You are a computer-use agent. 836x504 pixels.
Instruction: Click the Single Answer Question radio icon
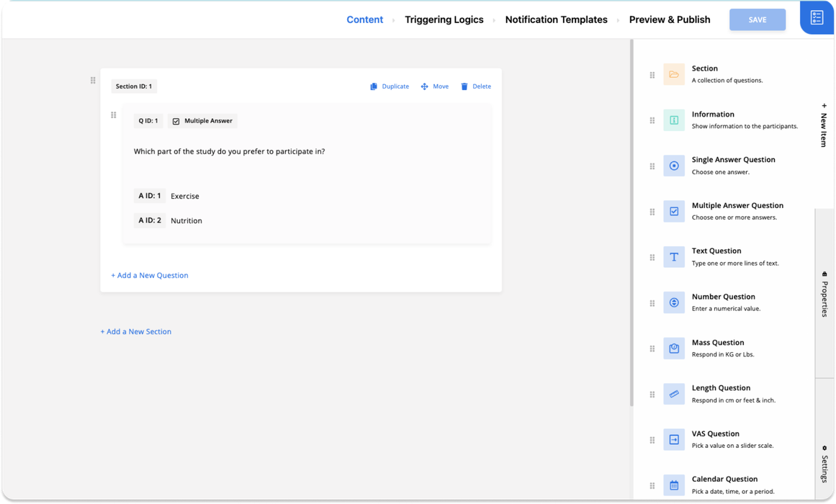point(674,166)
